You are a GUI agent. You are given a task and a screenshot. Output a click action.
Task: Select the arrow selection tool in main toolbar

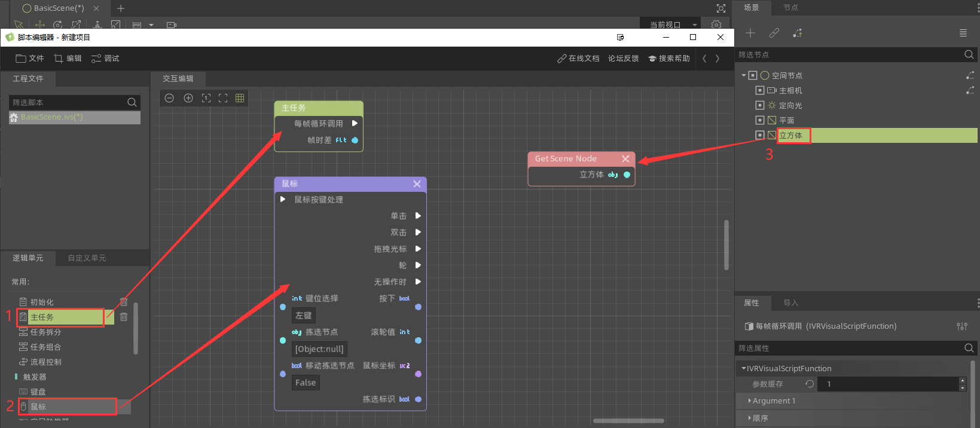point(19,25)
